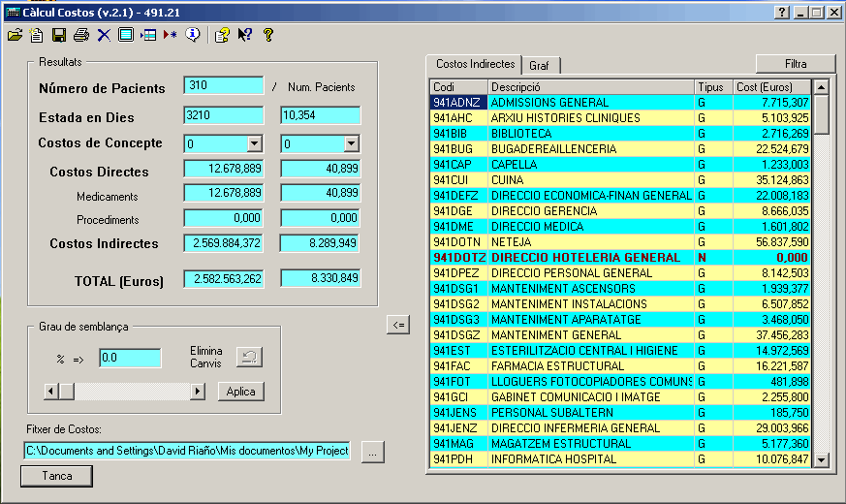This screenshot has height=504, width=846.
Task: Click the new document toolbar icon
Action: coord(37,35)
